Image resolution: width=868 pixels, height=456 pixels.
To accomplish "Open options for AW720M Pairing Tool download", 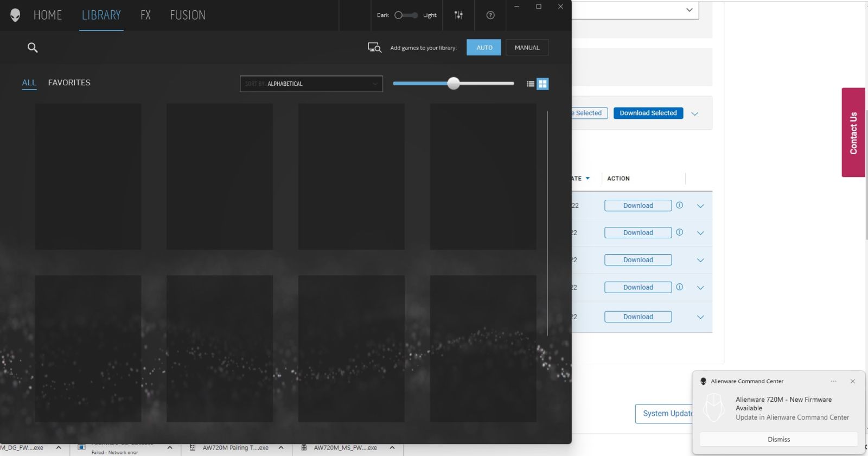I will pyautogui.click(x=281, y=448).
